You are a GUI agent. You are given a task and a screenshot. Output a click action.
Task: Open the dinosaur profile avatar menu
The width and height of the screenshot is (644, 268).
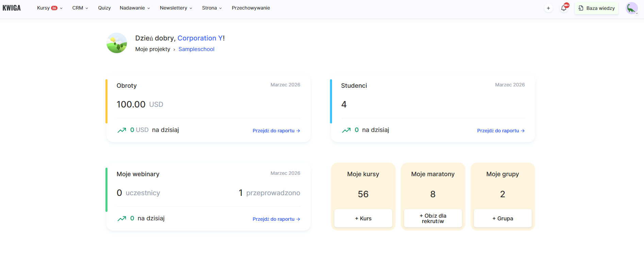pyautogui.click(x=632, y=8)
